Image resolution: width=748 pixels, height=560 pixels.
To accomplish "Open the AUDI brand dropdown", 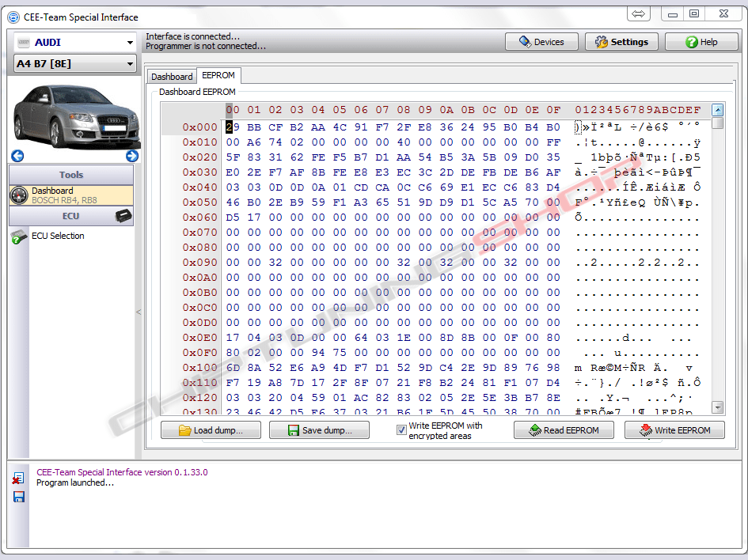I will click(x=75, y=43).
